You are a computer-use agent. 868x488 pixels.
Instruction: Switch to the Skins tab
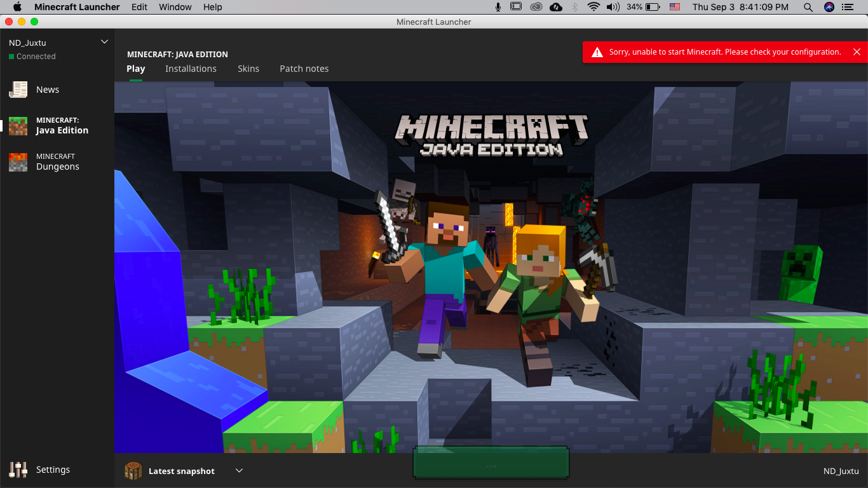coord(248,69)
